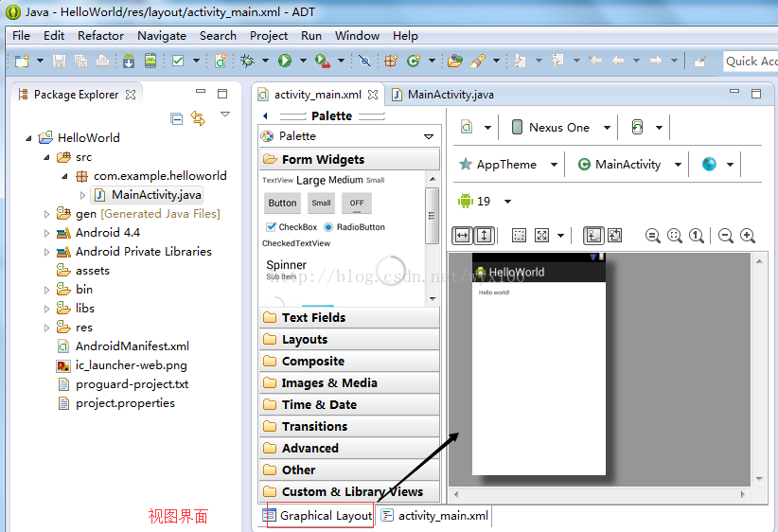Click the canvas horizontal scroll right arrow
Viewport: 778px width, 532px height.
743,494
